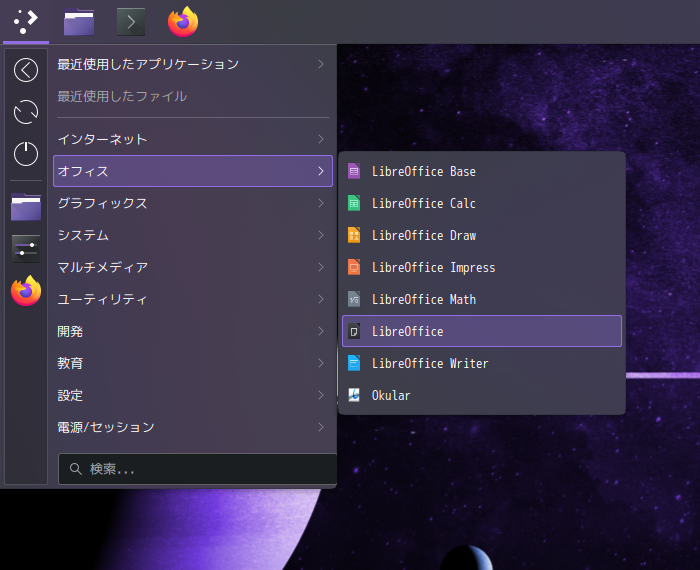
Task: Open the 教育 category
Action: click(x=193, y=363)
